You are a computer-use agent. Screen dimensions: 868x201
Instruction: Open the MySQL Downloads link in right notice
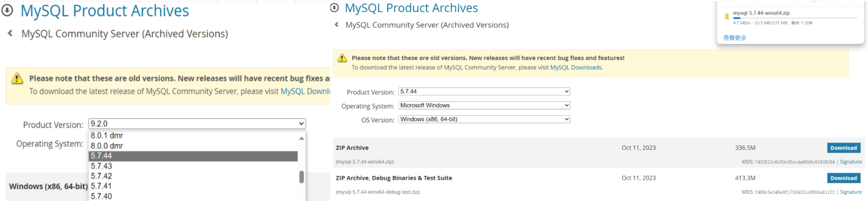576,68
